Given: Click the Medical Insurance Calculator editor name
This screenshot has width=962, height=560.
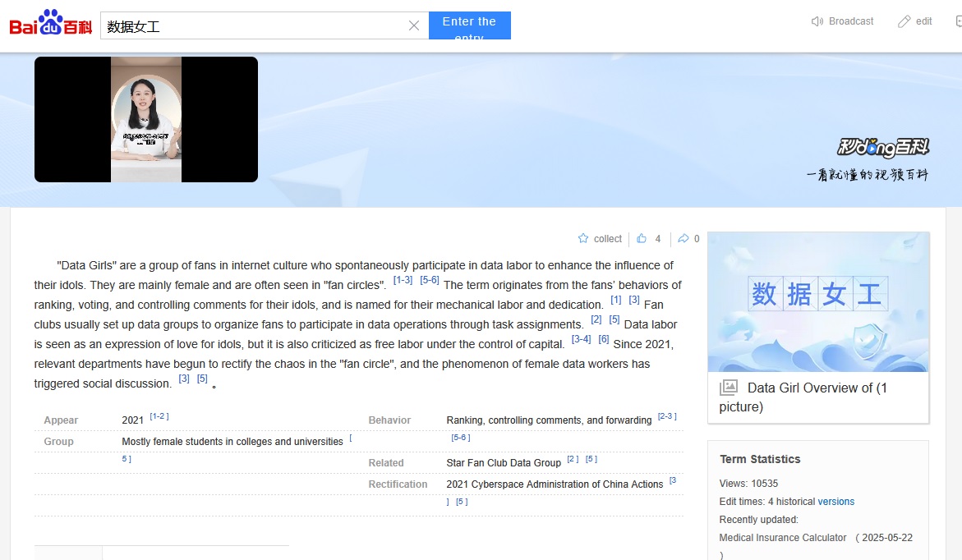Looking at the screenshot, I should [x=783, y=538].
